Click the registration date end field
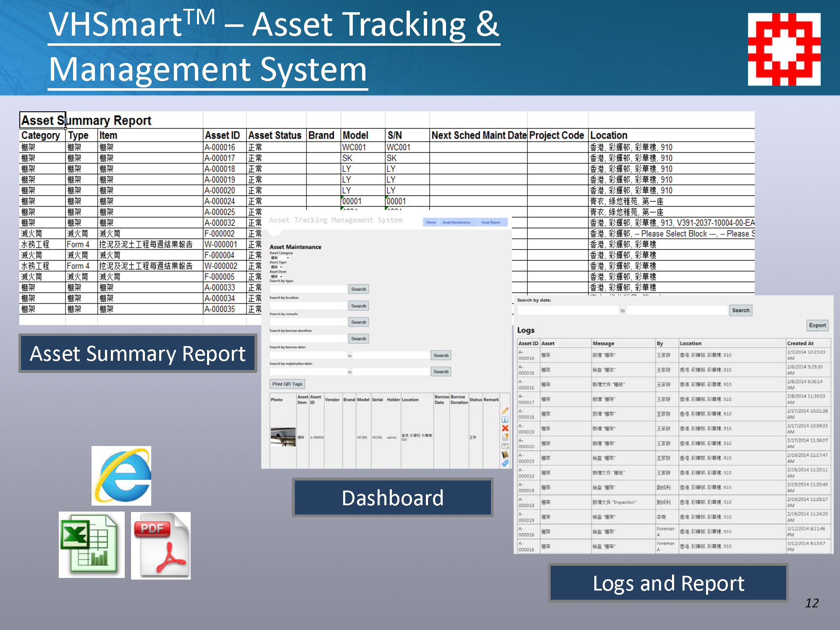This screenshot has width=840, height=630. tap(391, 372)
